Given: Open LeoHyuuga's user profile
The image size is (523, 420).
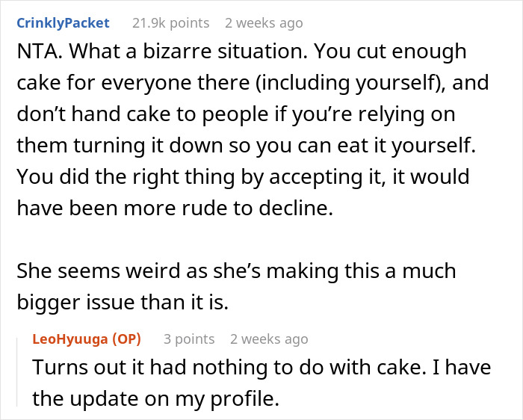Looking at the screenshot, I should (x=72, y=339).
